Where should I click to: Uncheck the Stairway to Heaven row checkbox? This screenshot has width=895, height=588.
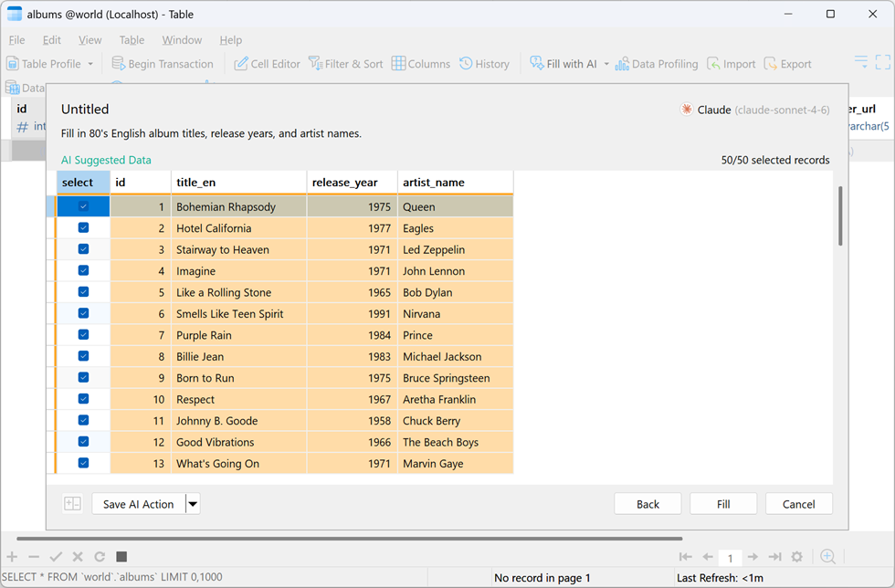83,249
